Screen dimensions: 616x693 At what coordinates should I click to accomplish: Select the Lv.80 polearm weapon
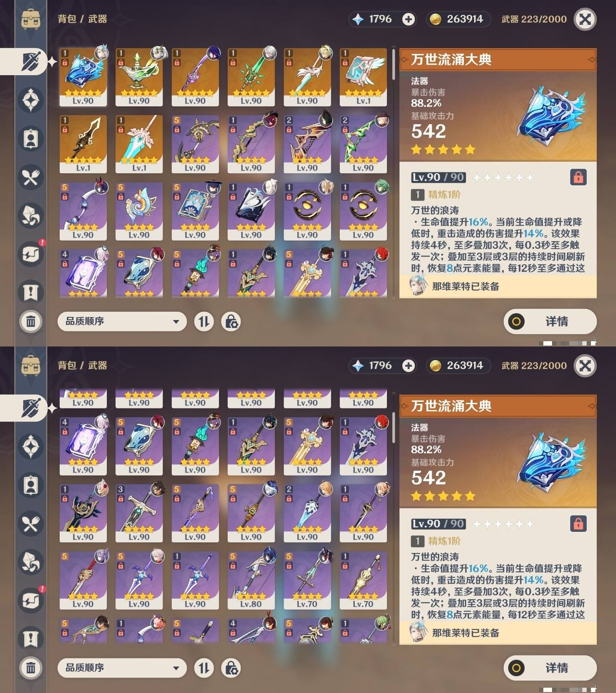point(251,580)
